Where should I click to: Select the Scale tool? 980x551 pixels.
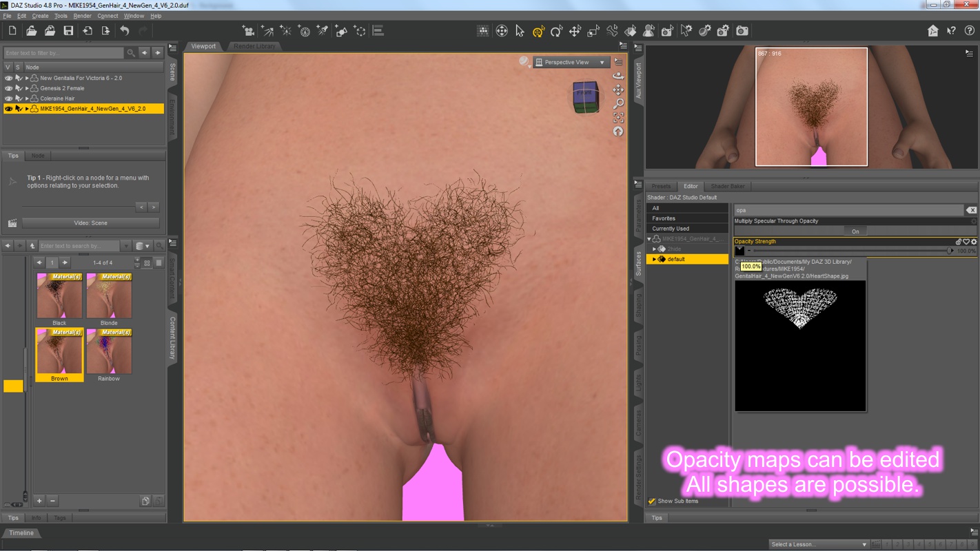click(x=593, y=31)
